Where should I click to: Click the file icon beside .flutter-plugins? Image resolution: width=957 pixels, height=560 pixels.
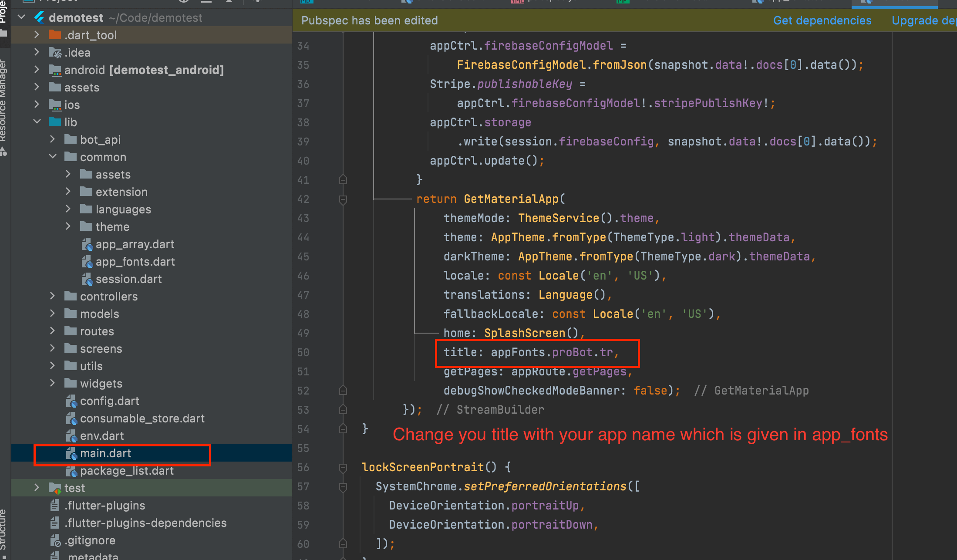click(x=54, y=505)
